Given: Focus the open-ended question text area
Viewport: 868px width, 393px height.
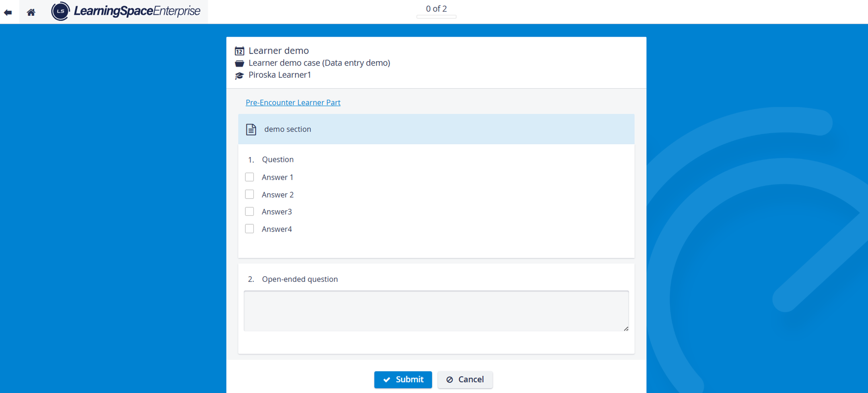Looking at the screenshot, I should (436, 311).
